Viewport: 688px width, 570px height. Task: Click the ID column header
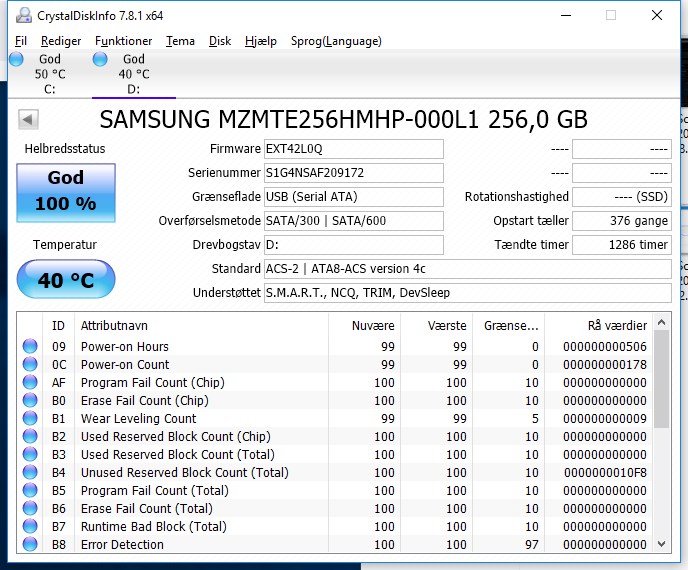[58, 326]
